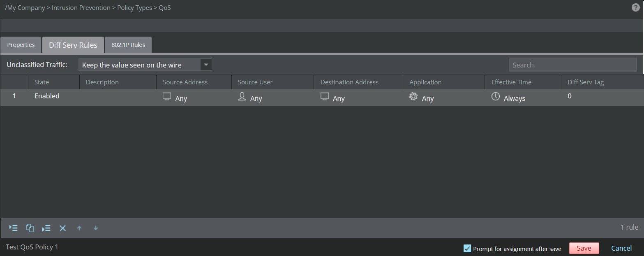Open the Unclassified Traffic dropdown
This screenshot has width=644, height=256.
(x=145, y=65)
